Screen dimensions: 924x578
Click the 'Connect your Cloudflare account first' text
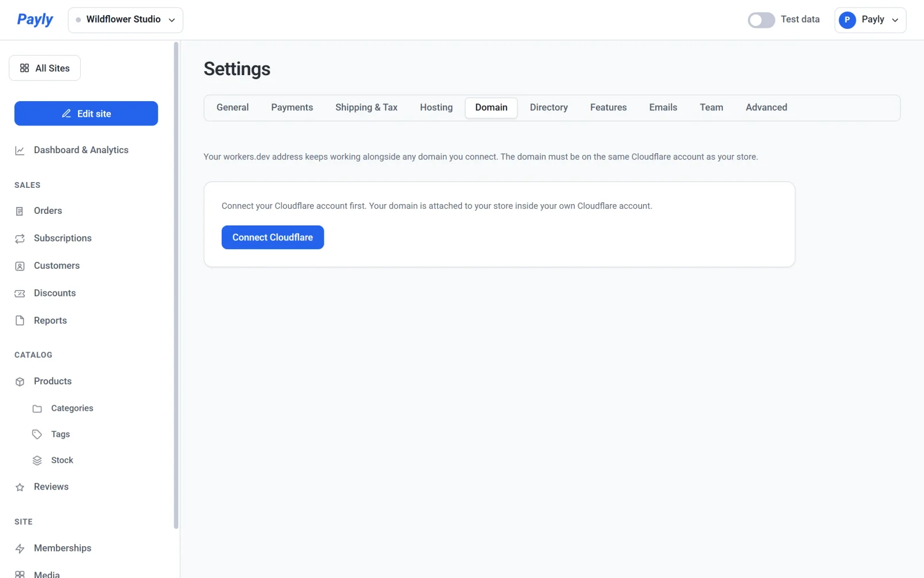pyautogui.click(x=437, y=206)
